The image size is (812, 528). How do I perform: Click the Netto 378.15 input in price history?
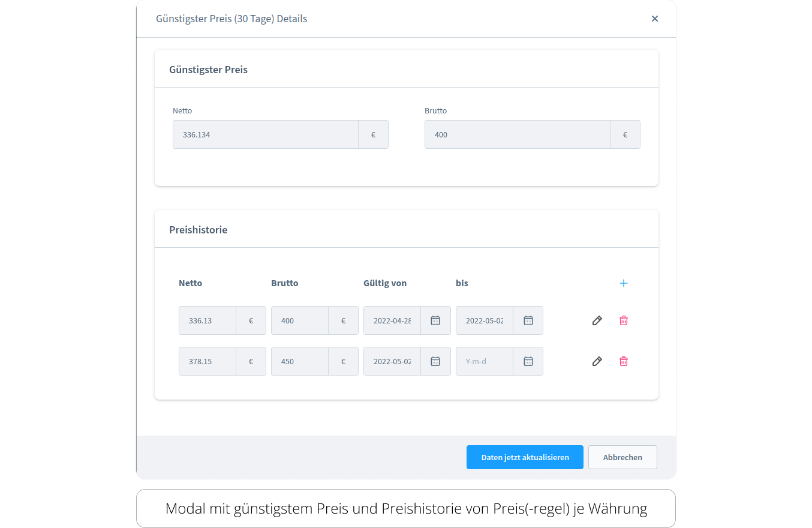pos(207,361)
